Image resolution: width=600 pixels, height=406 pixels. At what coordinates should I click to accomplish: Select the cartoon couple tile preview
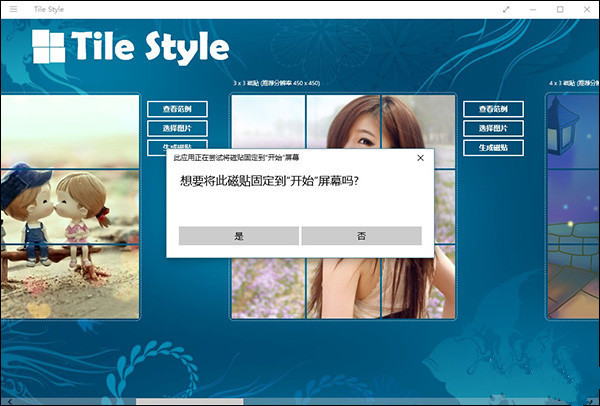[70, 207]
